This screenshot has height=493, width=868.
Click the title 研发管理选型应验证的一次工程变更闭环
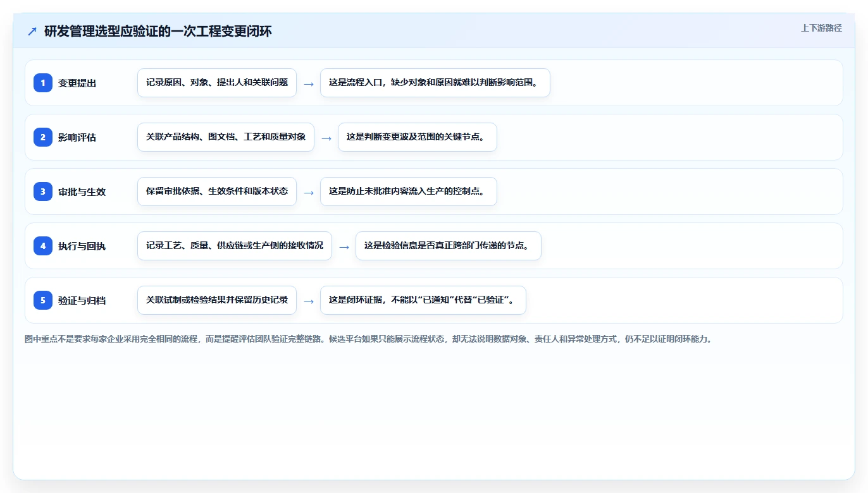158,32
